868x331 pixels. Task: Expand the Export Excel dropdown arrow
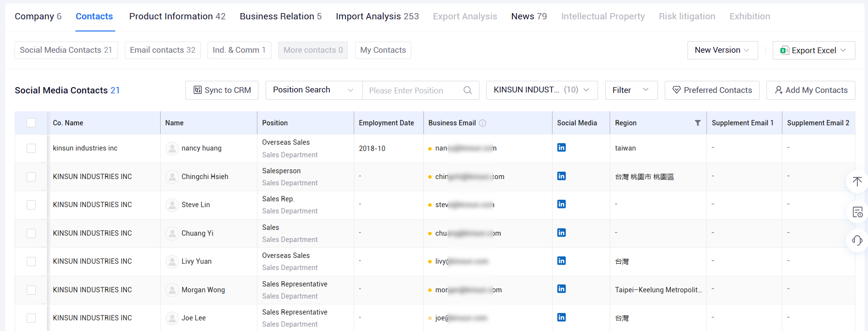tap(843, 50)
